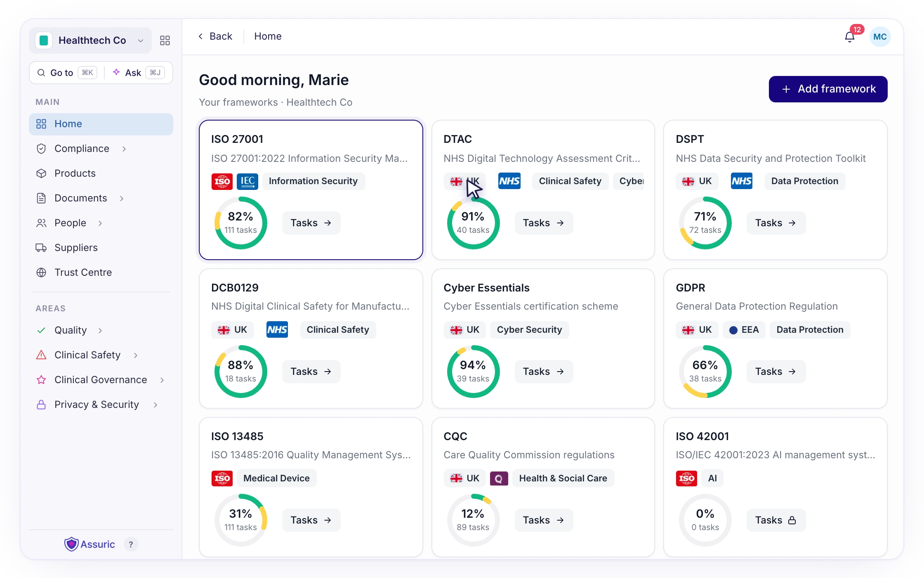This screenshot has height=578, width=924.
Task: Expand the Clinical Governance area chevron
Action: (x=162, y=380)
